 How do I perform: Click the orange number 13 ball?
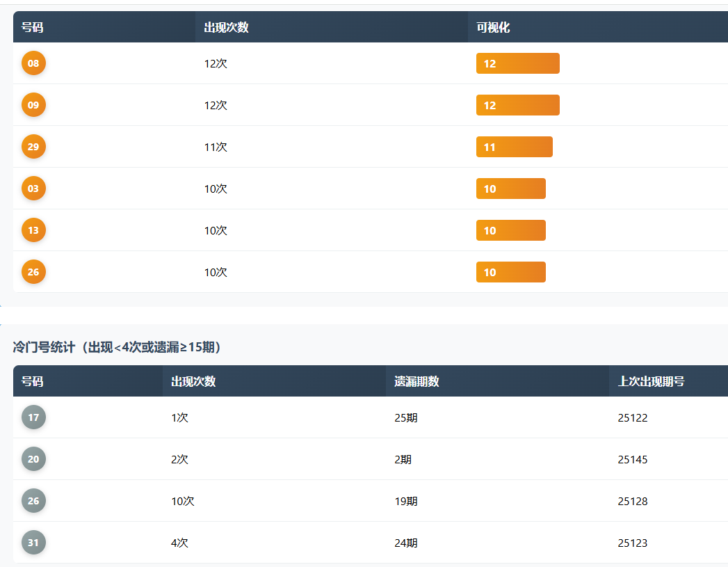click(33, 230)
